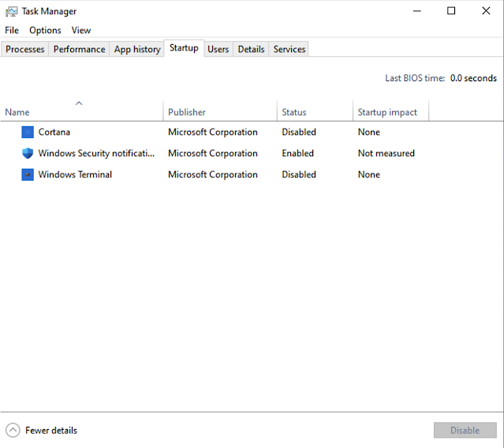Click the Last BIOS time value
The height and width of the screenshot is (448, 504).
(473, 78)
